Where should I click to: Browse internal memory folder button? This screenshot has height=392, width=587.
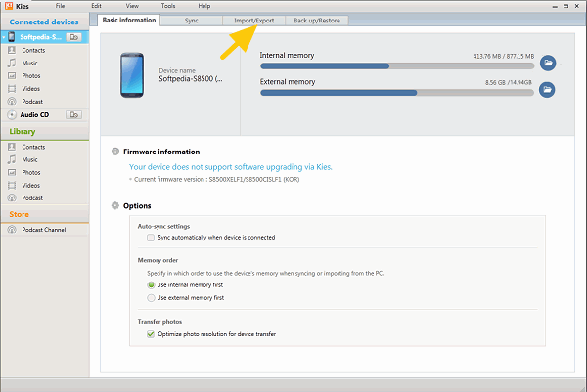(x=548, y=63)
